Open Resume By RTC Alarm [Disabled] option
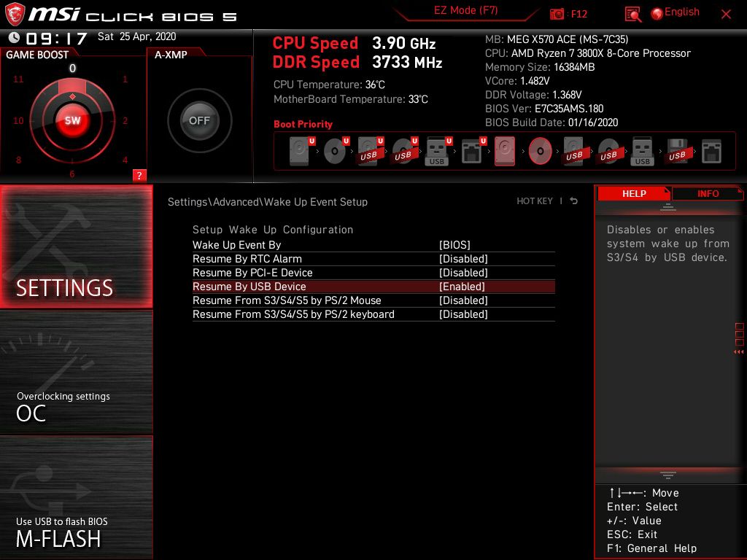This screenshot has height=560, width=747. [x=373, y=259]
